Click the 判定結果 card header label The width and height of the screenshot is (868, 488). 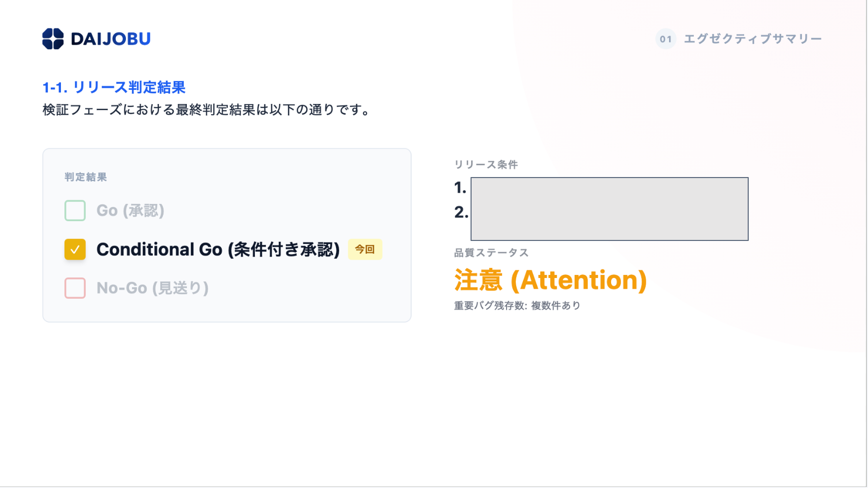[x=85, y=177]
